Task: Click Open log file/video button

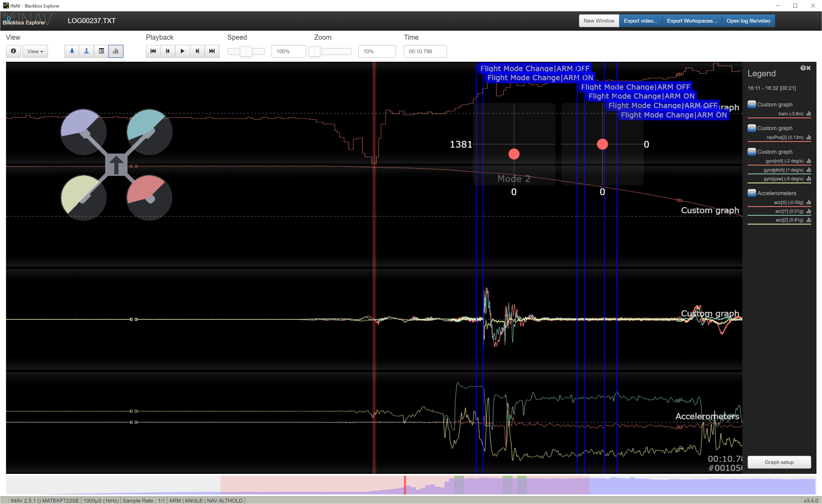Action: point(748,21)
